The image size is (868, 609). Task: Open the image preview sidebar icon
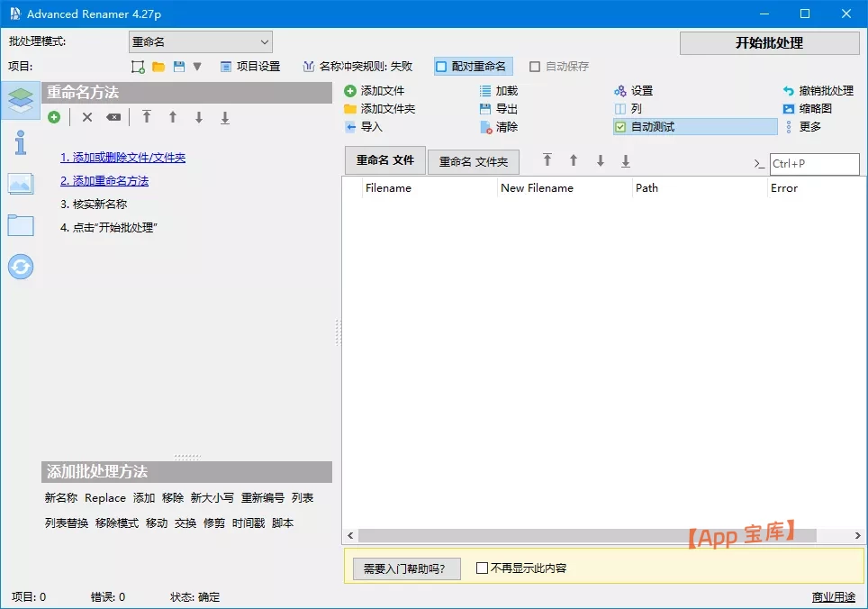(x=21, y=184)
